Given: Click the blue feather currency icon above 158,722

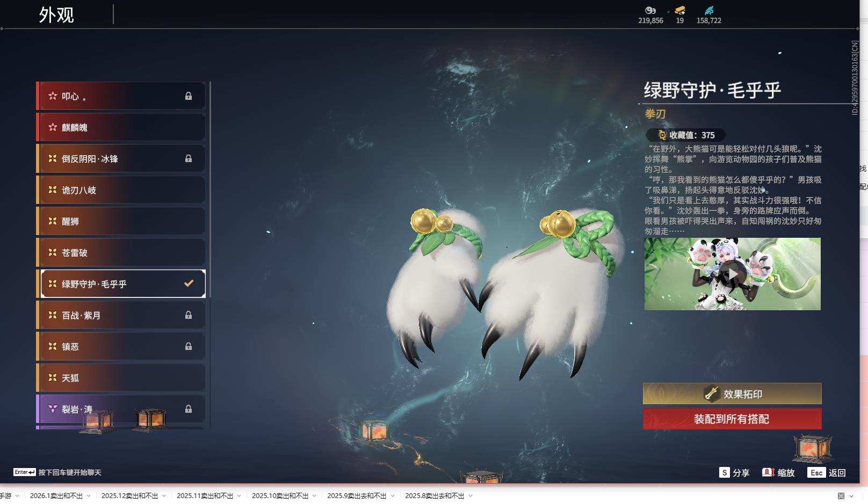Looking at the screenshot, I should [x=709, y=10].
